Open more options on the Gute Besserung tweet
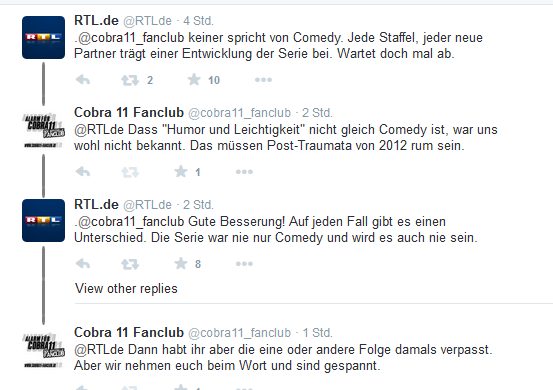Viewport: 553px width, 390px height. click(244, 264)
